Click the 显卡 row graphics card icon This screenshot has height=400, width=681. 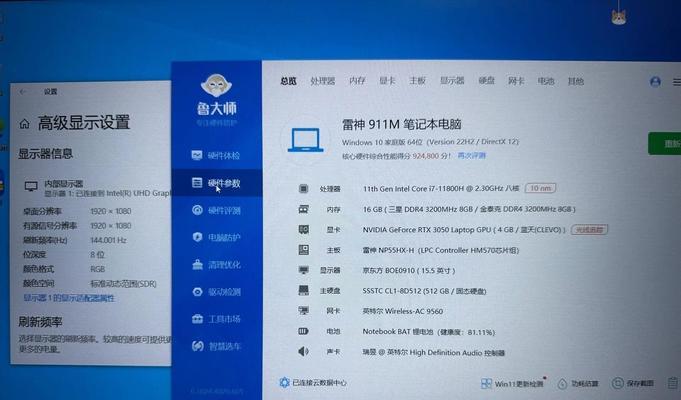[304, 229]
